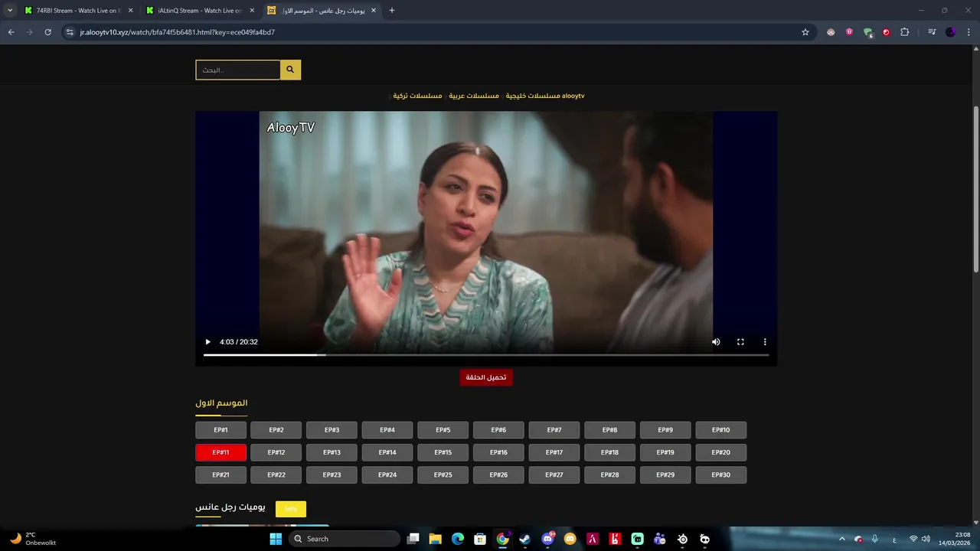Viewport: 980px width, 551px height.
Task: Select episode EP#16
Action: click(x=498, y=452)
